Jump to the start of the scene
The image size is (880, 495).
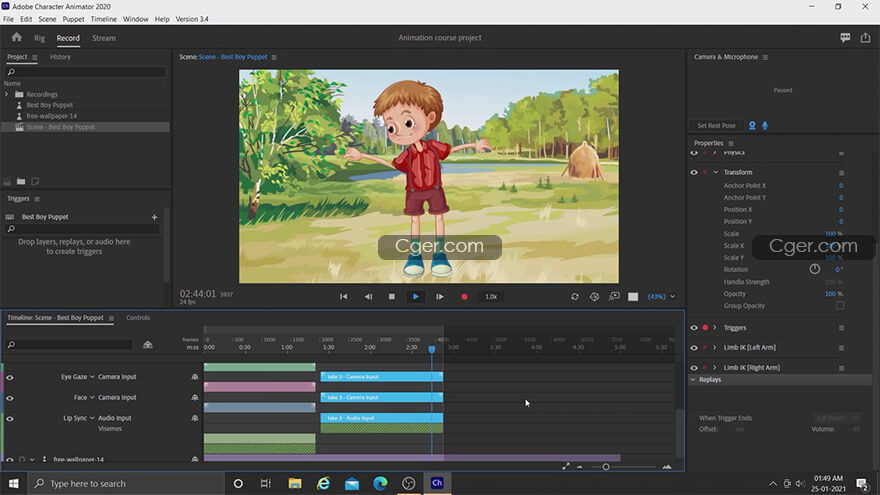pos(343,296)
